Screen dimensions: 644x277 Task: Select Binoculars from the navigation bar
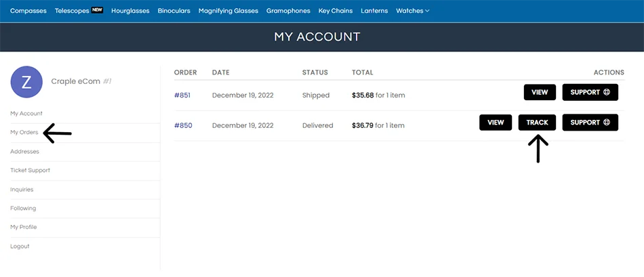[174, 11]
